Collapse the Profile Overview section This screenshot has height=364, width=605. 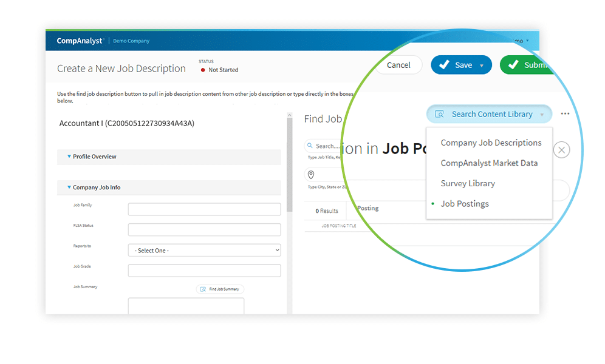[x=169, y=157]
